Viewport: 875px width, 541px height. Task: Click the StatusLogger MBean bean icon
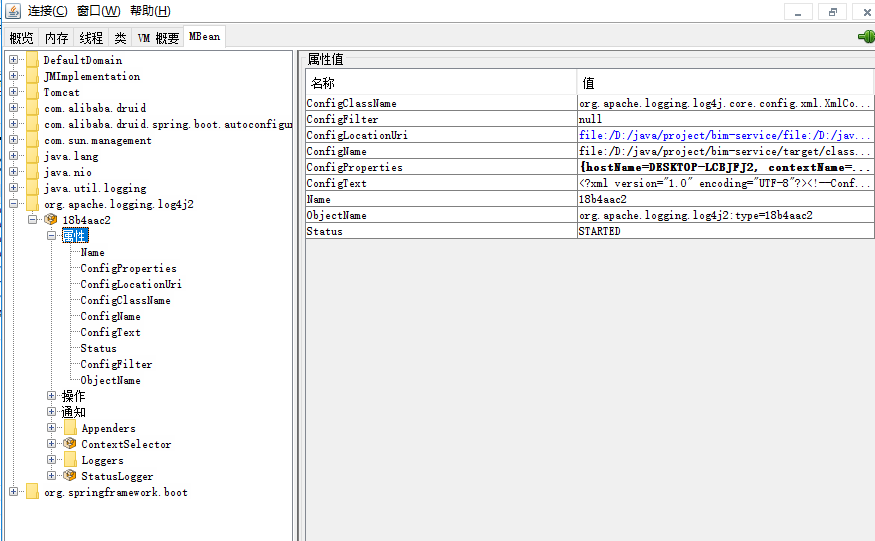click(x=70, y=476)
